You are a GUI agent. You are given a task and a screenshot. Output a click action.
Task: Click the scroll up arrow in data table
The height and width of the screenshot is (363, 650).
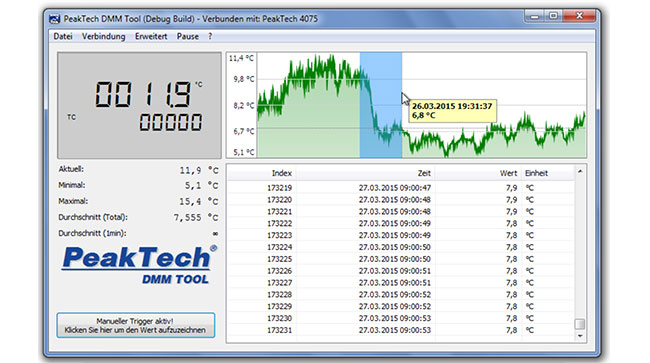580,171
